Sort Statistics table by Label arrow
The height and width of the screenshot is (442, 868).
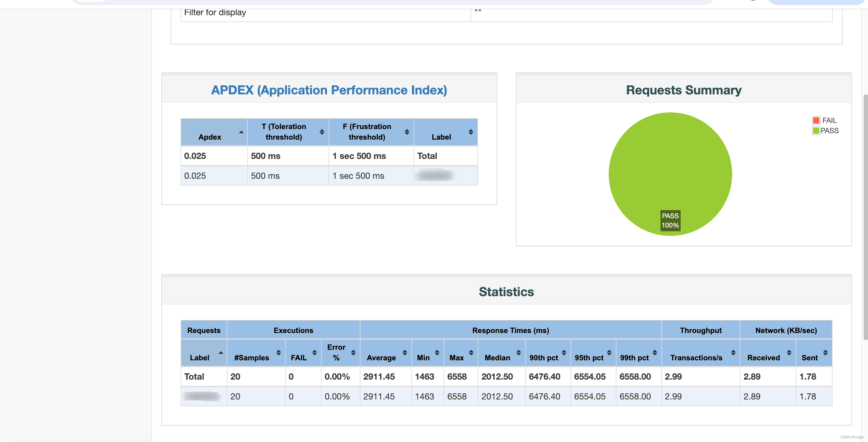[221, 353]
